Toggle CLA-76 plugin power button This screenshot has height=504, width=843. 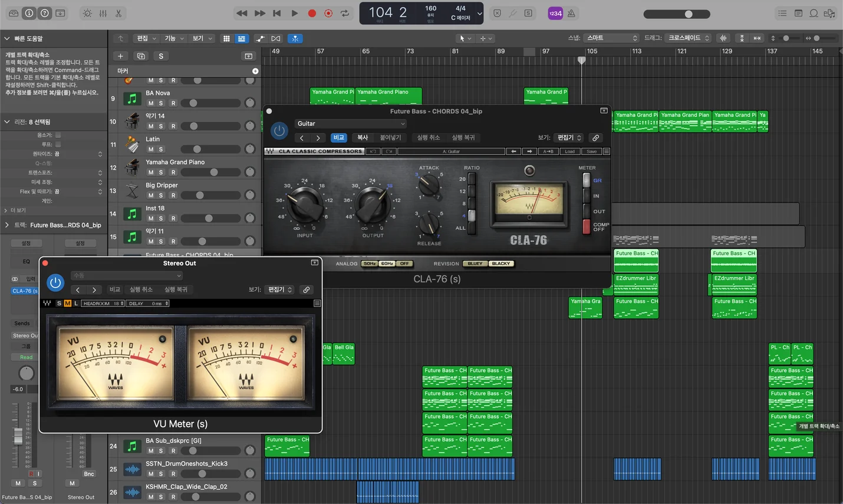[x=279, y=130]
